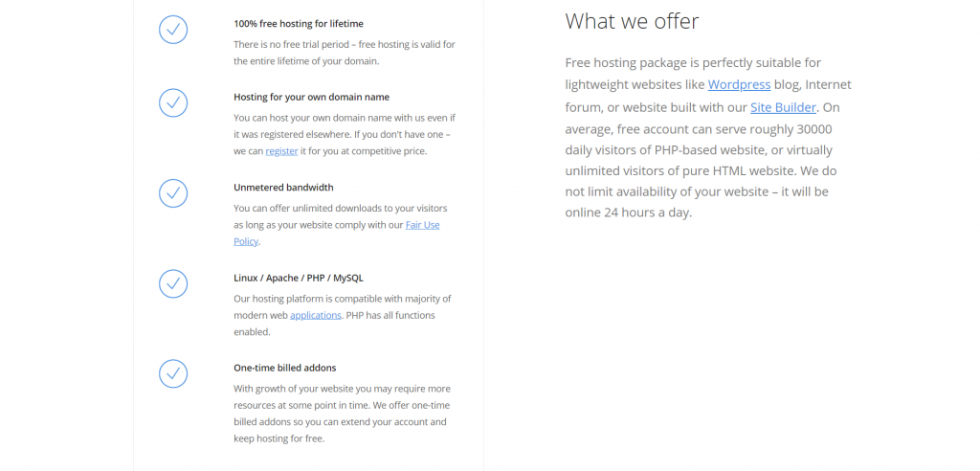Click checkmark icon next to own domain name
Screen dimensions: 980x471
click(173, 102)
